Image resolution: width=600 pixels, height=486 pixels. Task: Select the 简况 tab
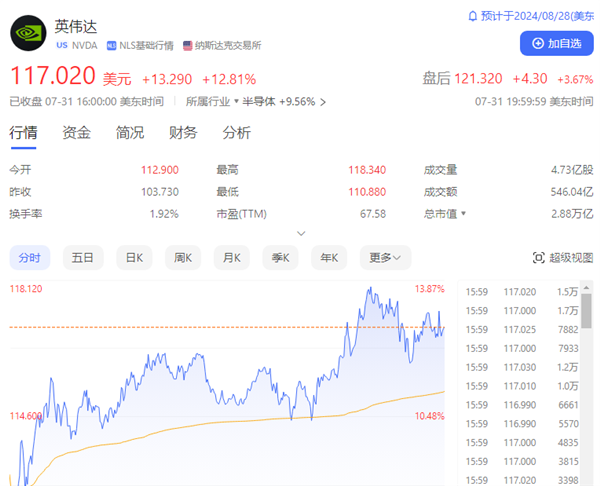click(129, 133)
